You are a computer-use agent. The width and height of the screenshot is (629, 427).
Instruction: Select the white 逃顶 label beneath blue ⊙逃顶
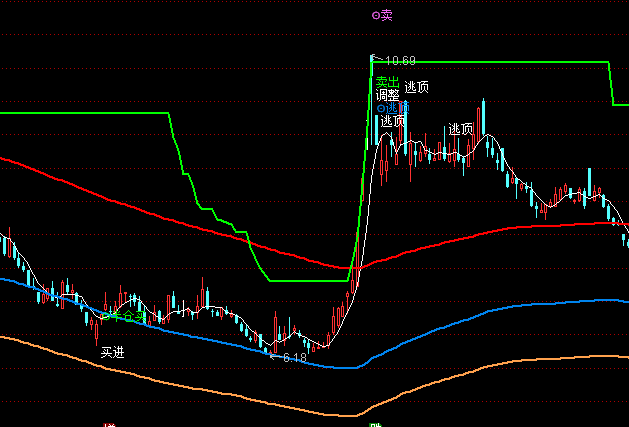click(x=393, y=121)
